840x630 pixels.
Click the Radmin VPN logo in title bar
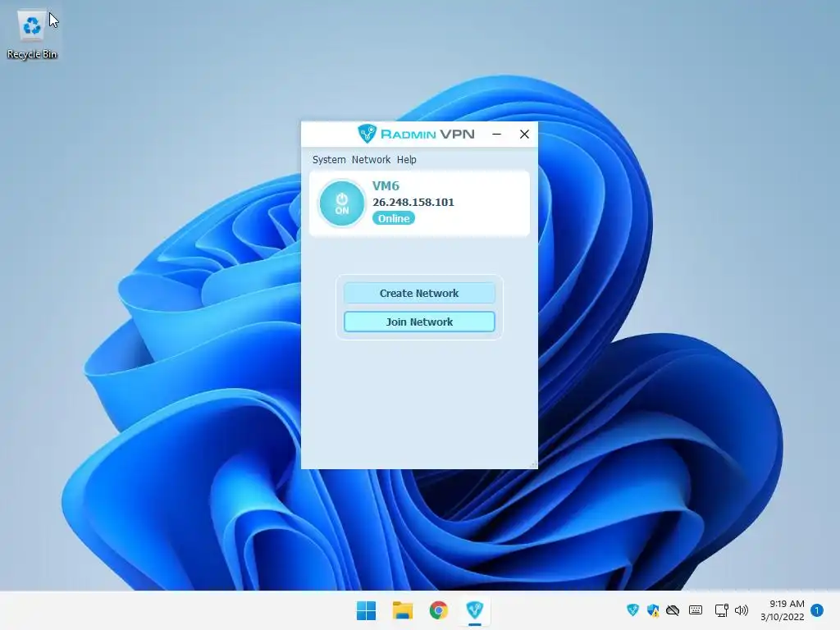[416, 134]
